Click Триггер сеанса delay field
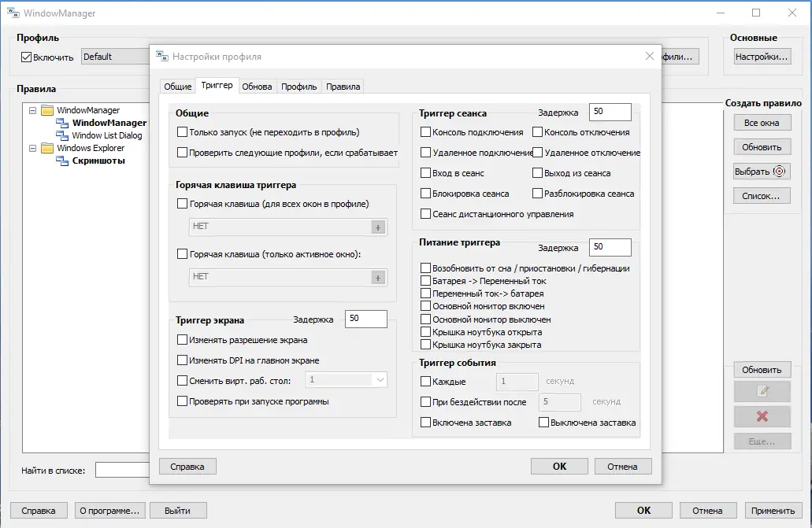 pyautogui.click(x=610, y=112)
